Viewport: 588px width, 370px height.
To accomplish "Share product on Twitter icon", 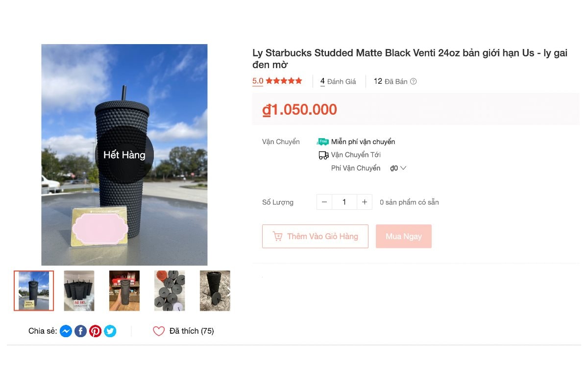I will [110, 331].
